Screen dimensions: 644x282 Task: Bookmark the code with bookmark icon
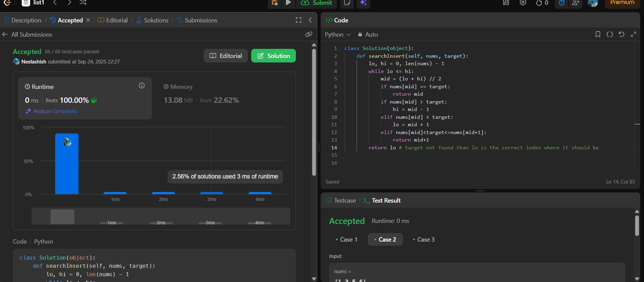[598, 34]
